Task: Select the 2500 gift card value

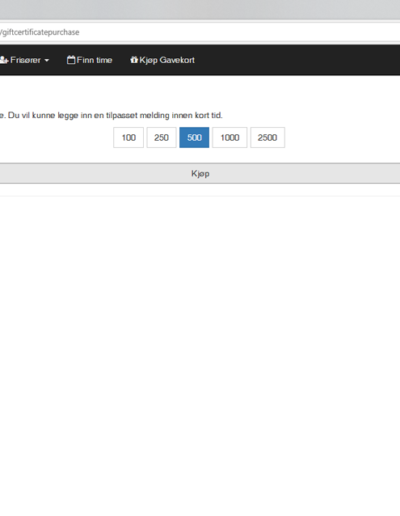Action: [267, 137]
